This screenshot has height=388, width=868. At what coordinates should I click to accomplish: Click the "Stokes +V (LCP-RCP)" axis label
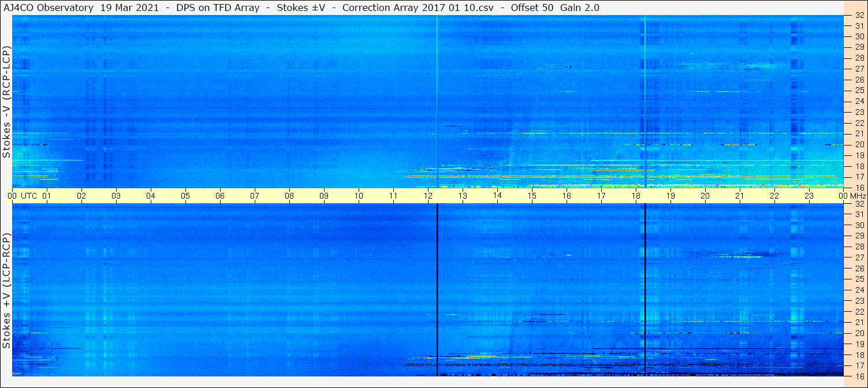click(x=6, y=292)
